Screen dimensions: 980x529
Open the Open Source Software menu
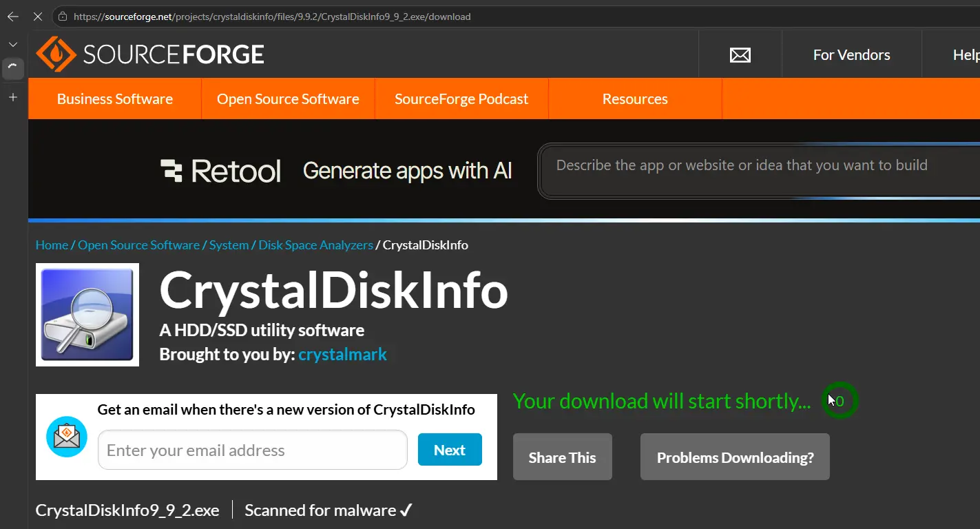288,98
